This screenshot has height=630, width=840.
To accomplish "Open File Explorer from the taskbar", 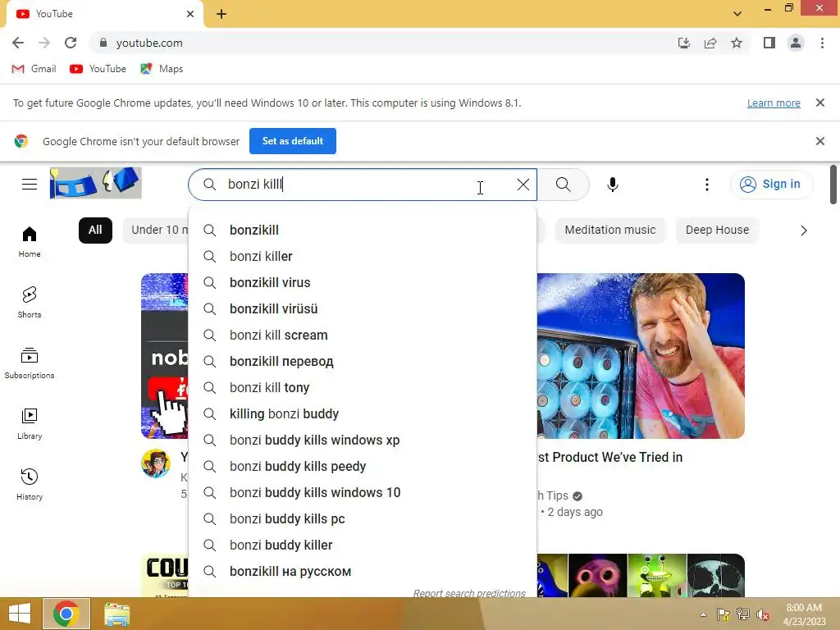I will [116, 614].
